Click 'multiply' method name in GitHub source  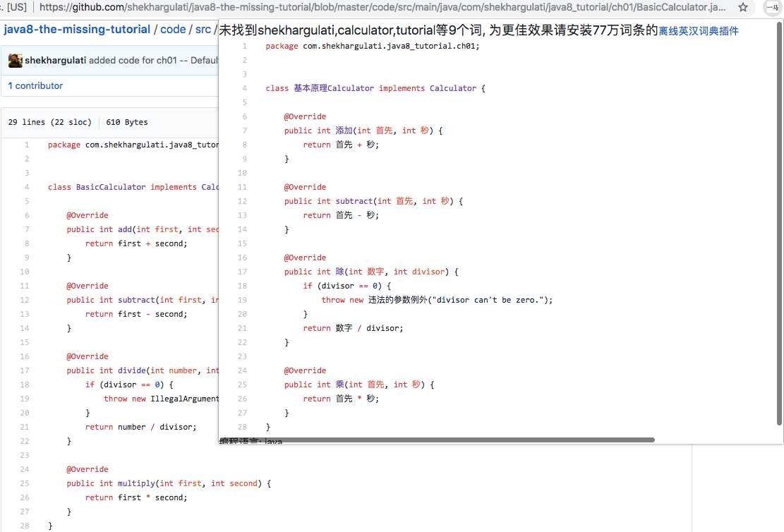(136, 483)
